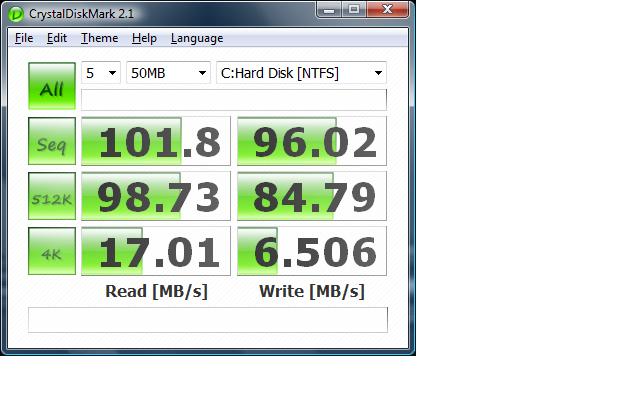
Task: Maximize the CrystalDiskMark window
Action: 354,9
